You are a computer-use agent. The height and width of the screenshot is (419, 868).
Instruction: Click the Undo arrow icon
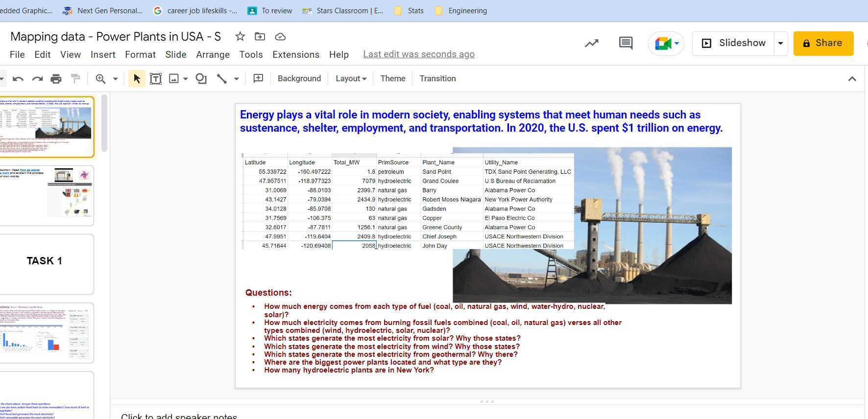click(x=18, y=79)
